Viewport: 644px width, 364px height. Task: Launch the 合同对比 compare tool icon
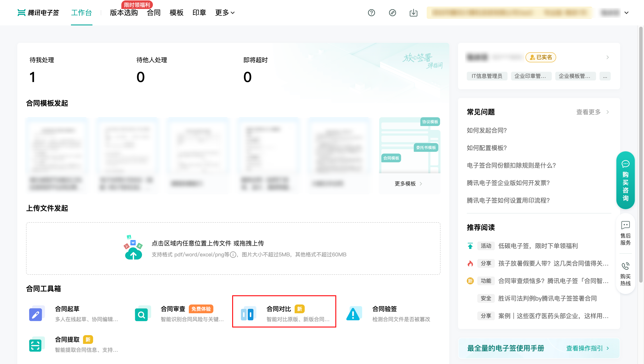[x=247, y=314]
